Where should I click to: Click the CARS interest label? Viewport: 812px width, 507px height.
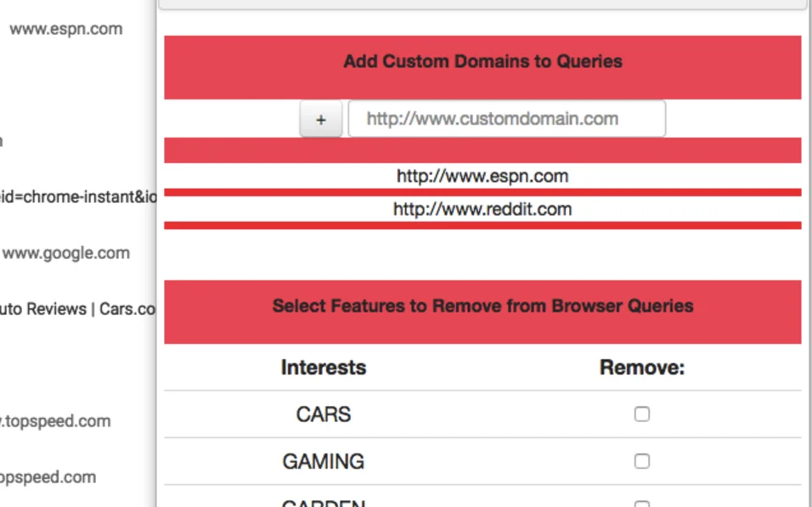pyautogui.click(x=323, y=414)
